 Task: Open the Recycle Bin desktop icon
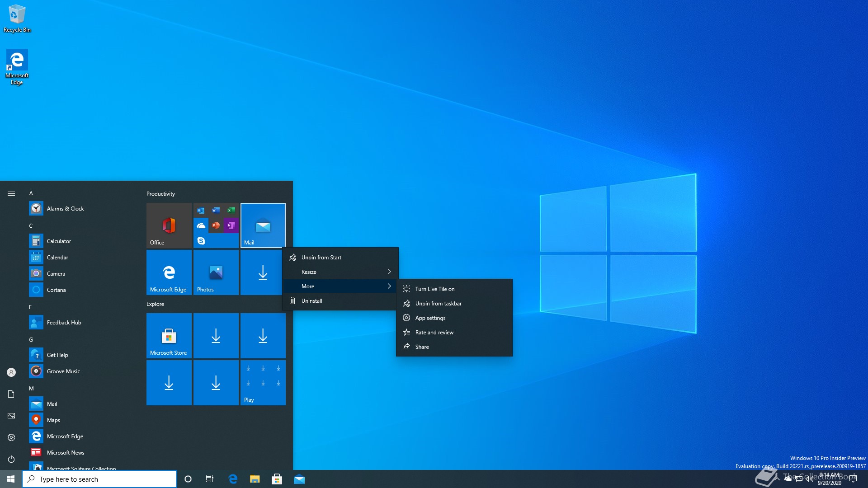click(x=17, y=19)
